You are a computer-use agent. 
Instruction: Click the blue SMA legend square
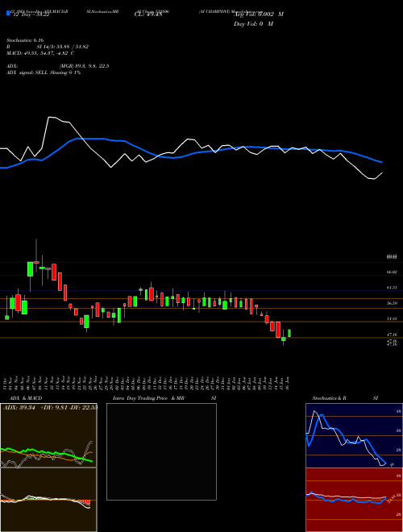pos(8,13)
